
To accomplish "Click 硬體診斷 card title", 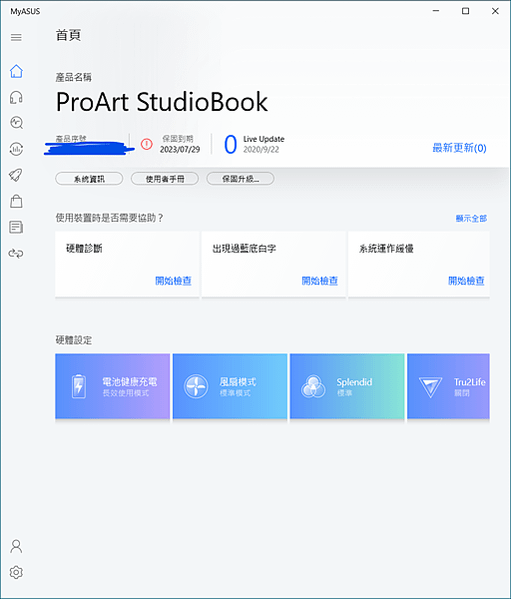I will click(84, 249).
